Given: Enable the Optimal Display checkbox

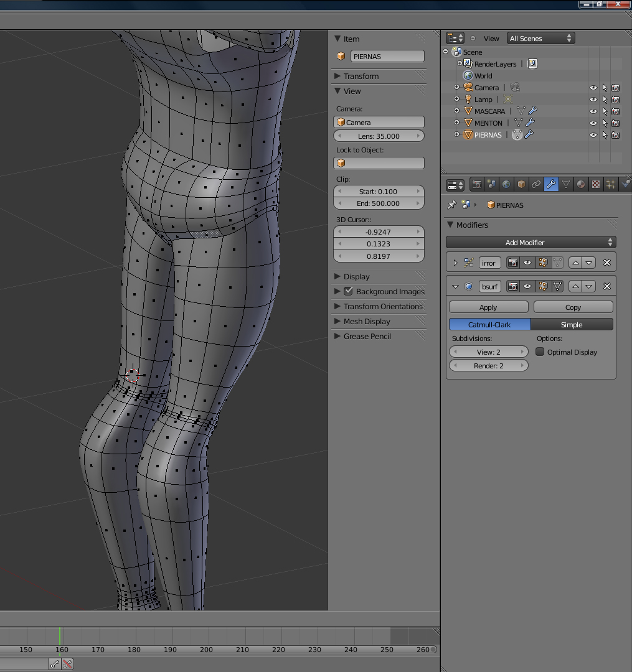Looking at the screenshot, I should pos(540,352).
